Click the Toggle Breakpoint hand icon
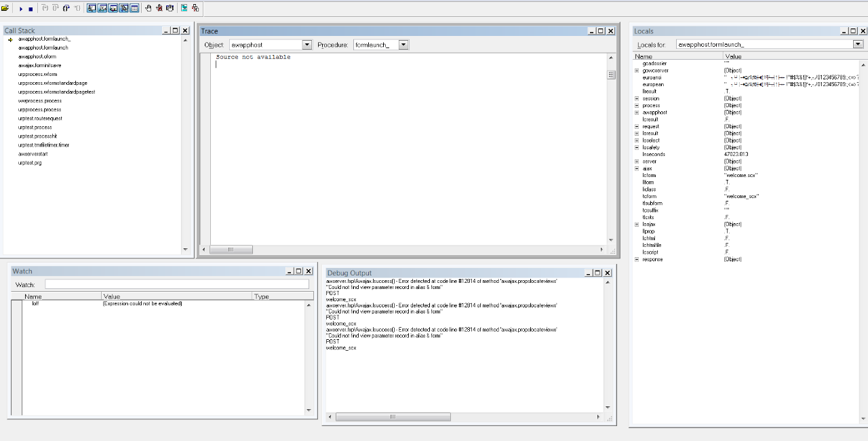The image size is (868, 441). [x=149, y=9]
